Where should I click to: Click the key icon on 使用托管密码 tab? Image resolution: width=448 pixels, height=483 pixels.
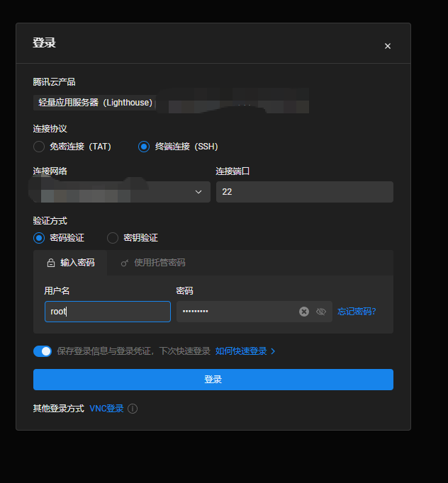click(x=125, y=263)
